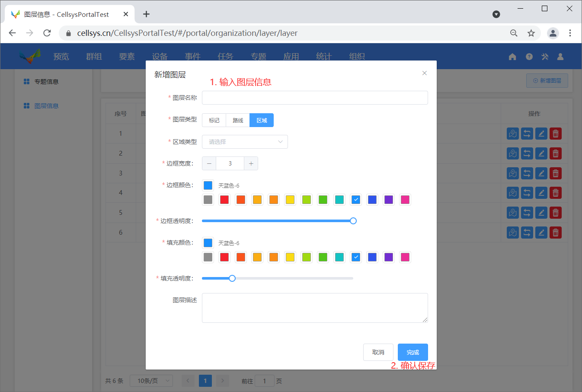Pick the green 边框颜色 swatch
Screen dimensions: 582x392
[323, 200]
